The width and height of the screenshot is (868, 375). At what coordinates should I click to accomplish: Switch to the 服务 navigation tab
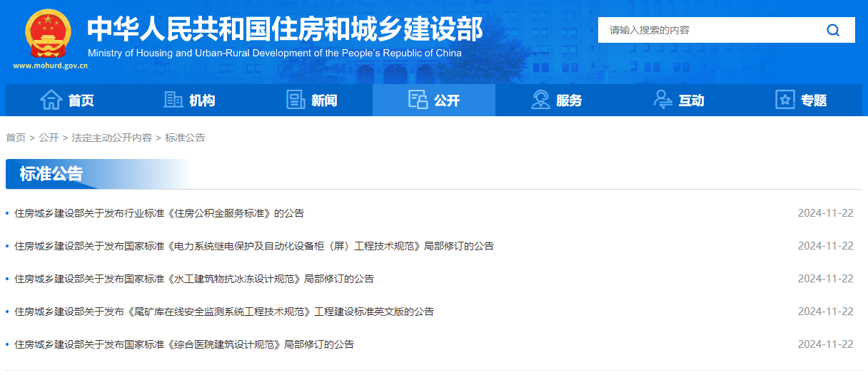coord(569,101)
